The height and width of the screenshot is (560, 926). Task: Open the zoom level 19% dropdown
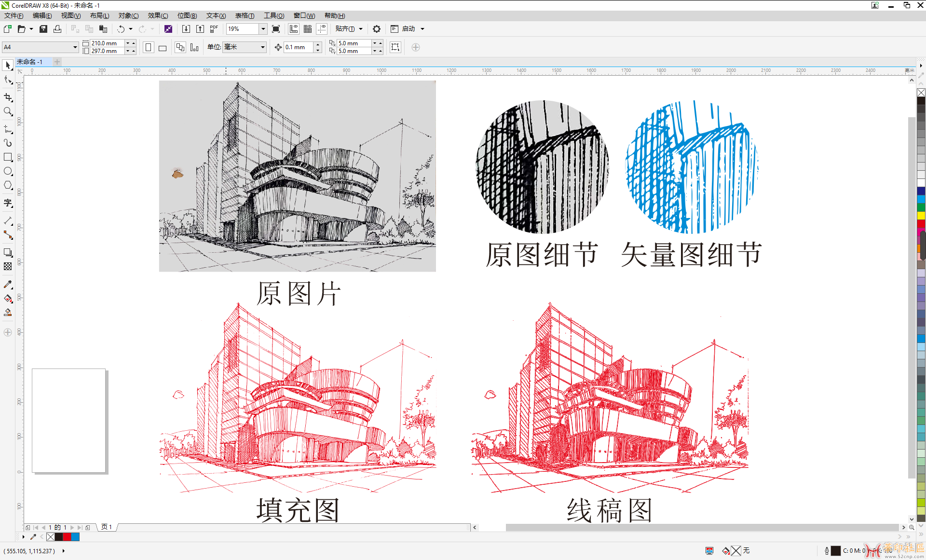(x=263, y=29)
